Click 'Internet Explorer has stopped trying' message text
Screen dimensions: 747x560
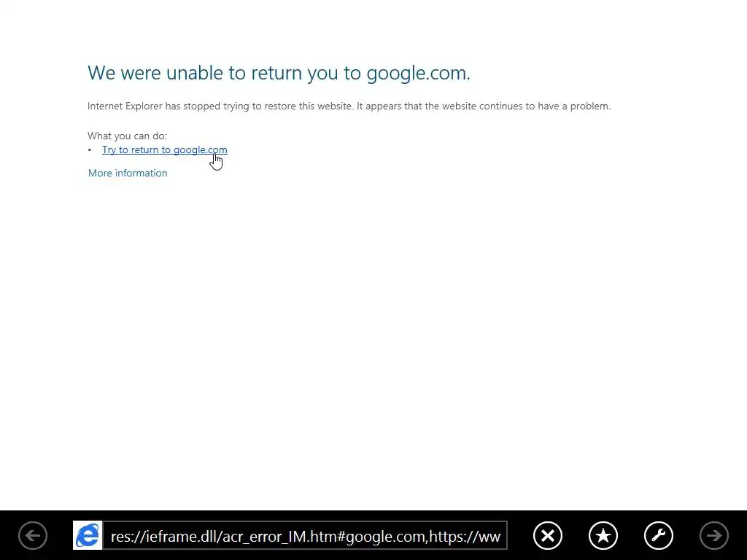click(x=349, y=106)
